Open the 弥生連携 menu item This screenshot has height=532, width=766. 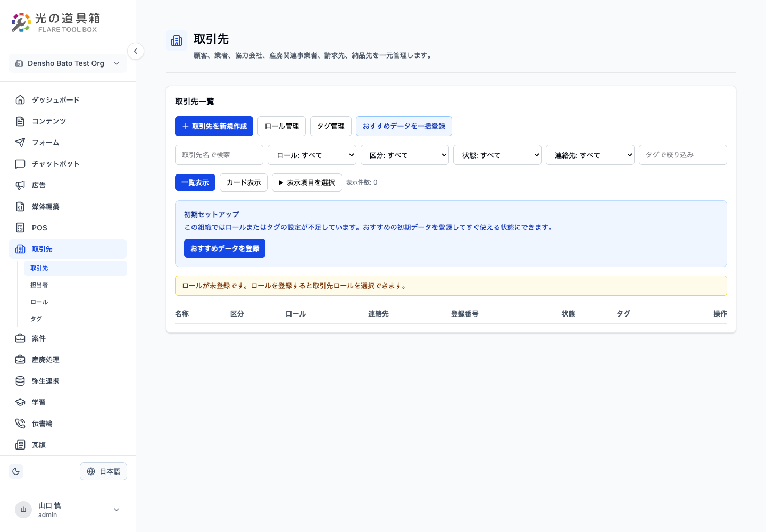pyautogui.click(x=68, y=381)
